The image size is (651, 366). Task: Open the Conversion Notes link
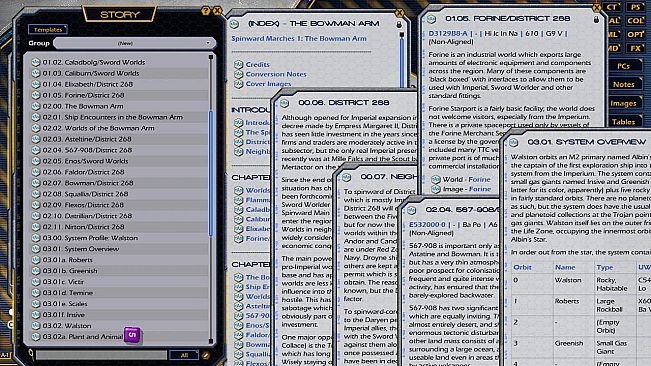click(276, 74)
